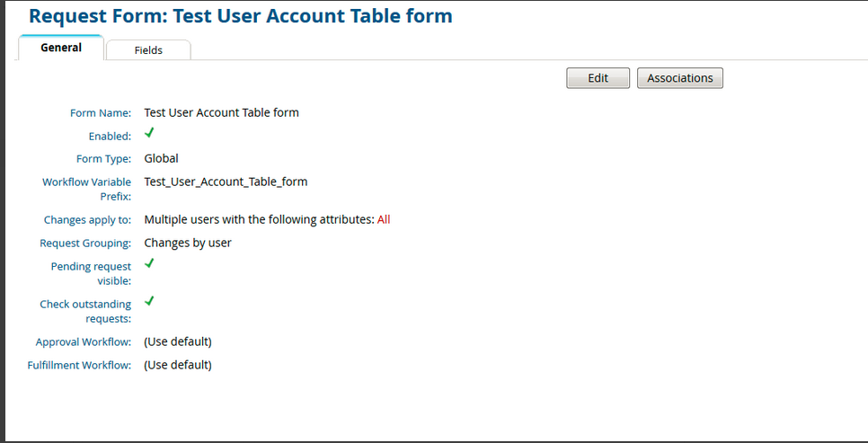Select the Test_User_Account_Table_form prefix value
Screen dimensions: 868x443
click(x=226, y=182)
